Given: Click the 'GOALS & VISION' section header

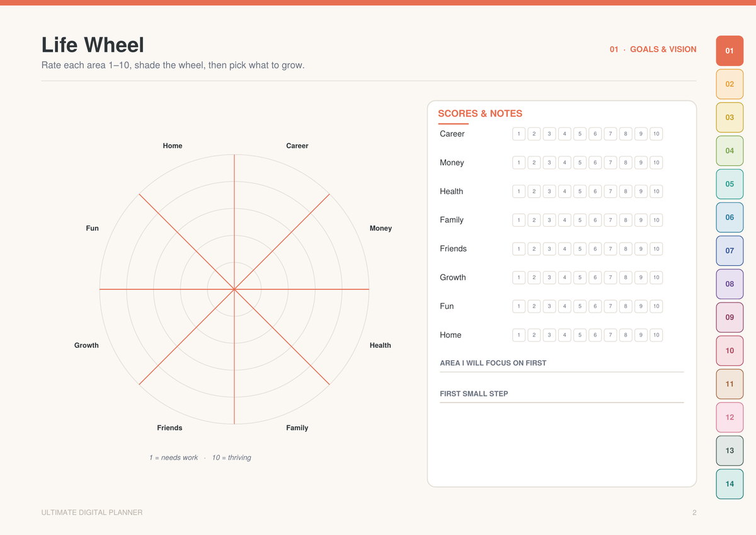Looking at the screenshot, I should tap(663, 49).
